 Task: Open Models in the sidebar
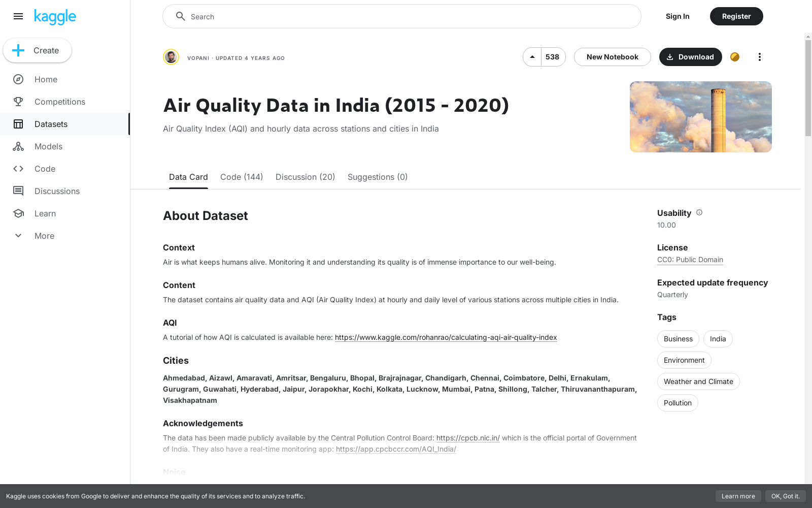click(x=65, y=146)
